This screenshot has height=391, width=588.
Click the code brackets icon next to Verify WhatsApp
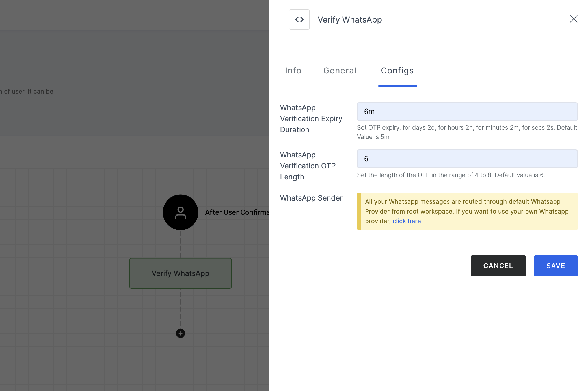299,19
